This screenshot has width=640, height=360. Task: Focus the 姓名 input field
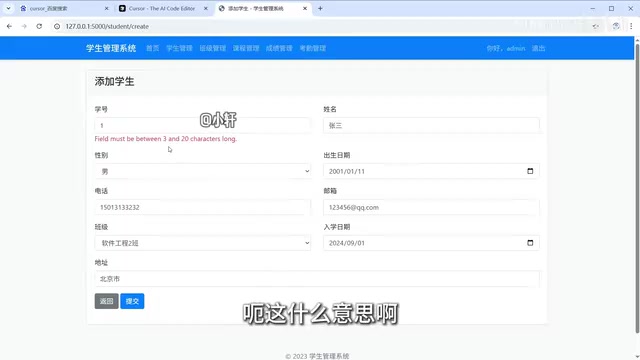pyautogui.click(x=431, y=125)
